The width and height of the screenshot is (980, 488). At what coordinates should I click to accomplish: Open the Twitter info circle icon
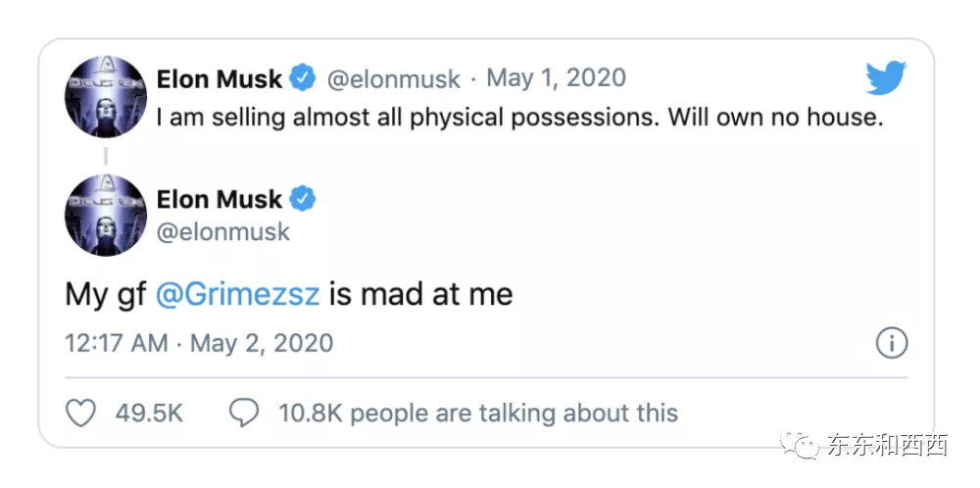coord(891,344)
